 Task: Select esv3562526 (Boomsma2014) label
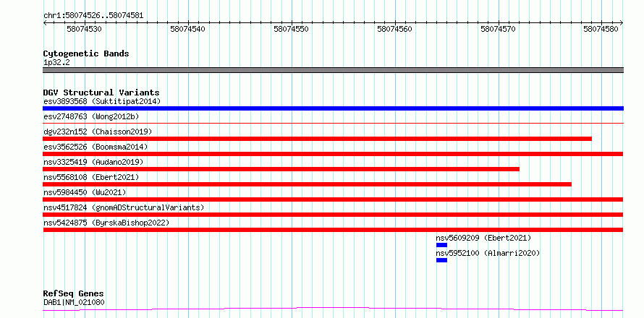pos(96,147)
